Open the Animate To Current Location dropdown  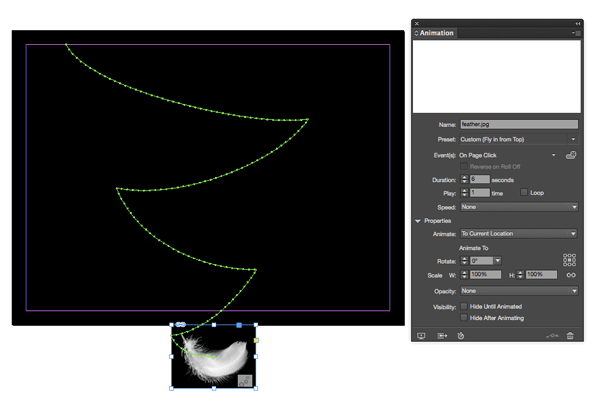pyautogui.click(x=519, y=234)
